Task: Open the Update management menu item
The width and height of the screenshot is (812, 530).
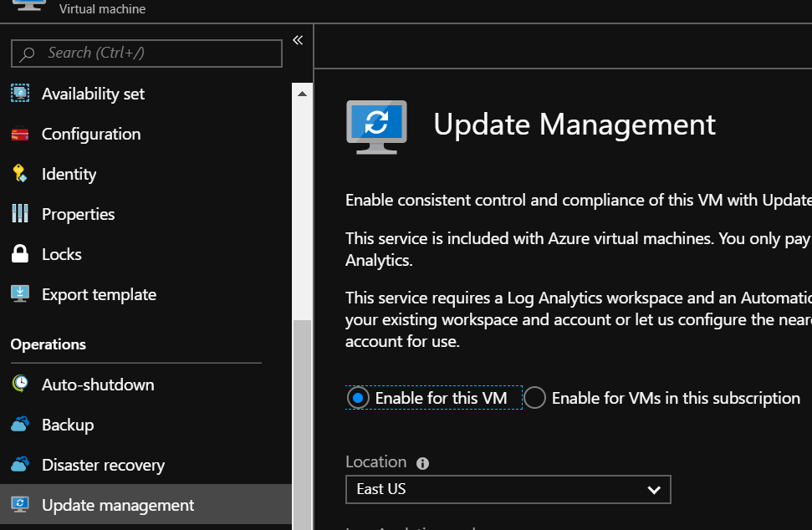Action: [118, 505]
